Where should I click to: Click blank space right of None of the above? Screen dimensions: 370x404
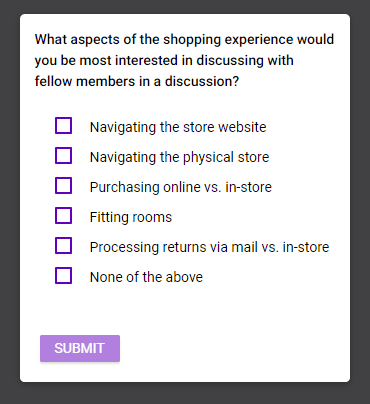(275, 277)
